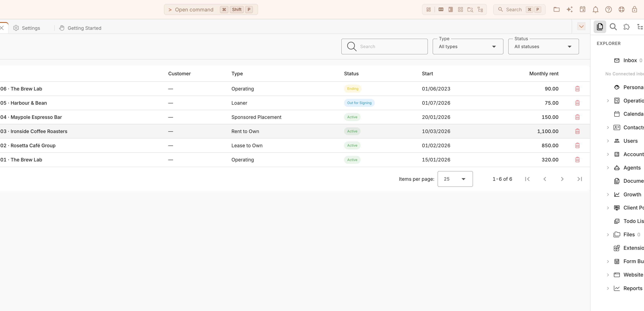Expand the Client Portal tree item
Screen dimensions: 644x311
coord(608,208)
